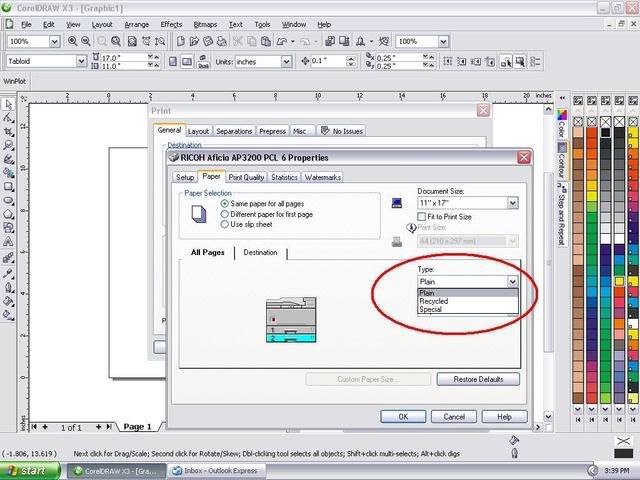Select the Text tool in toolbox
The width and height of the screenshot is (640, 480).
click(x=8, y=242)
